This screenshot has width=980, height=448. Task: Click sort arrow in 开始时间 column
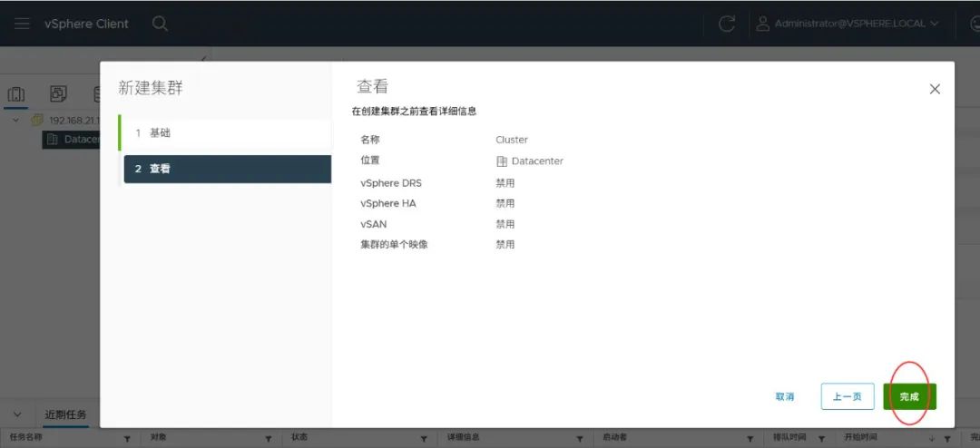(x=932, y=439)
